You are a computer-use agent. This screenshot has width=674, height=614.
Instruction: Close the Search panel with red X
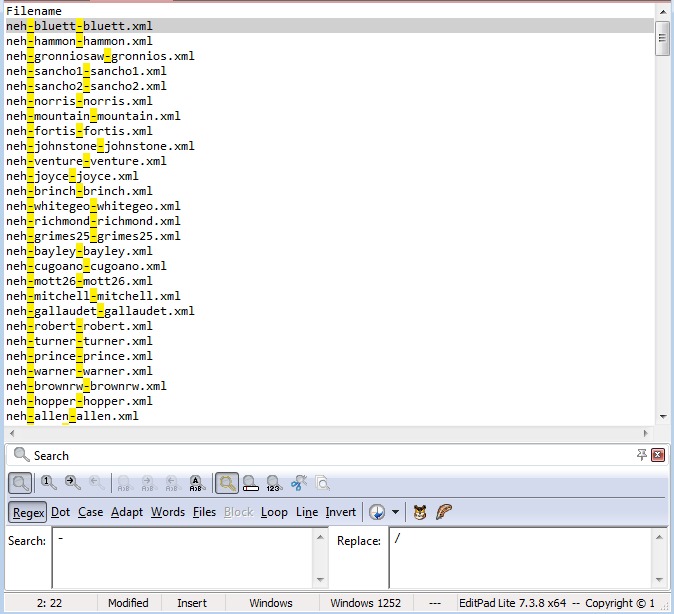(x=658, y=455)
